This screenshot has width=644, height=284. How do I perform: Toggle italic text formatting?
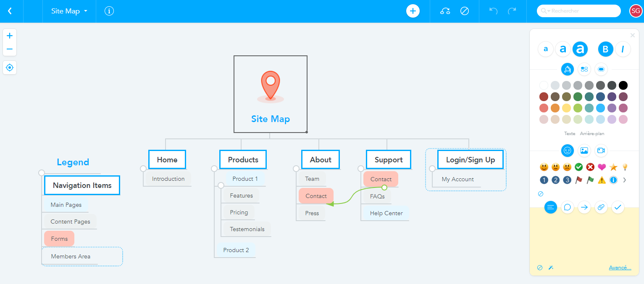click(623, 49)
